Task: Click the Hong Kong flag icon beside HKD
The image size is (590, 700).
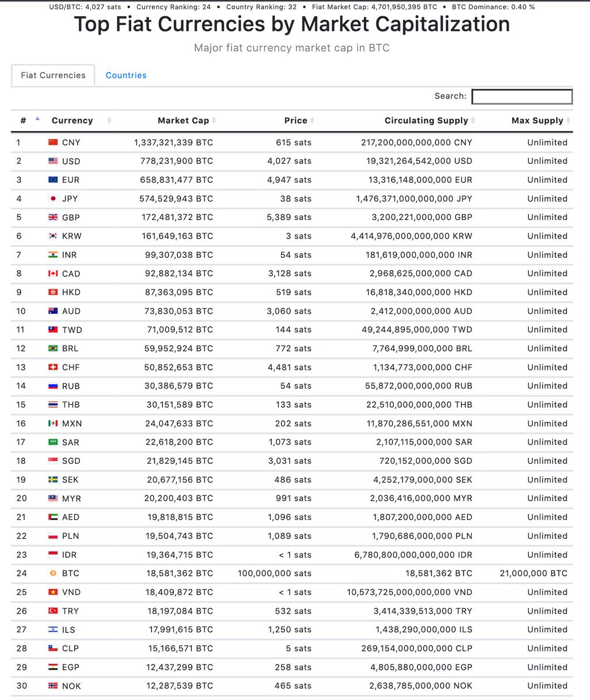Action: point(53,292)
